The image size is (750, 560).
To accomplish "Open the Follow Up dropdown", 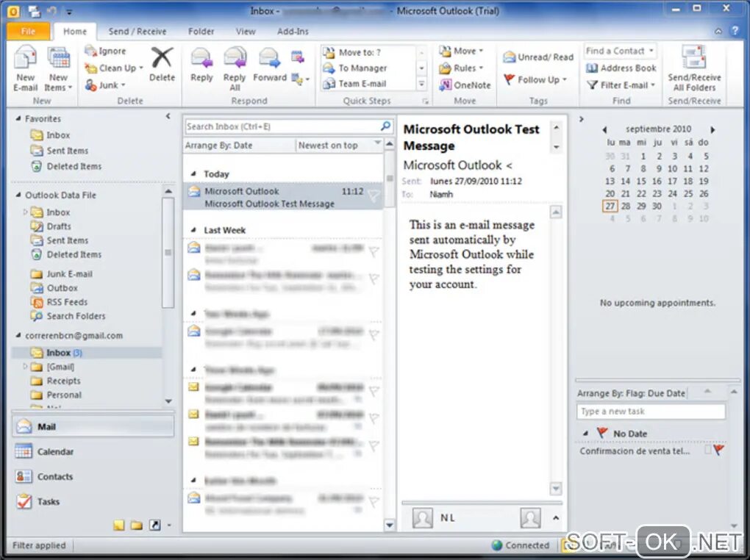I will (535, 79).
